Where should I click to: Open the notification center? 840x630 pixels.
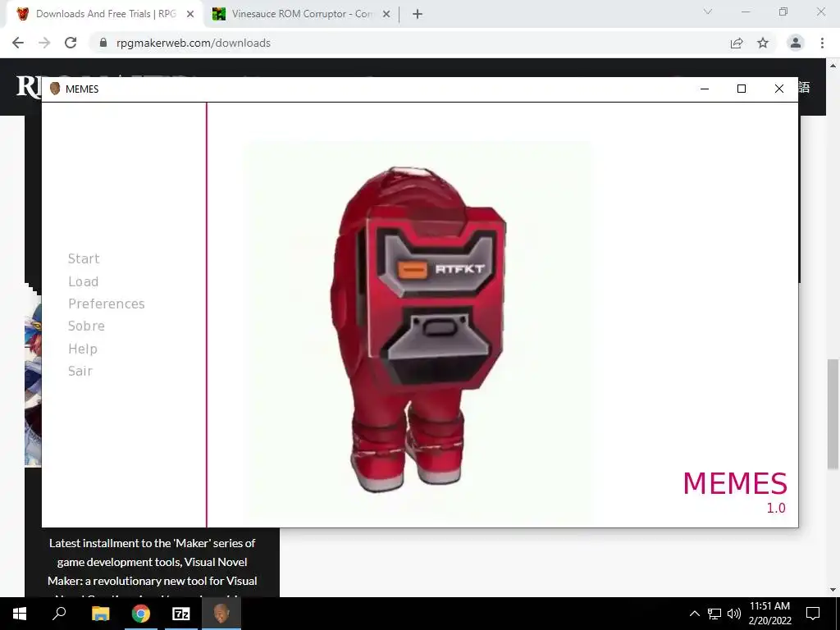click(x=813, y=614)
